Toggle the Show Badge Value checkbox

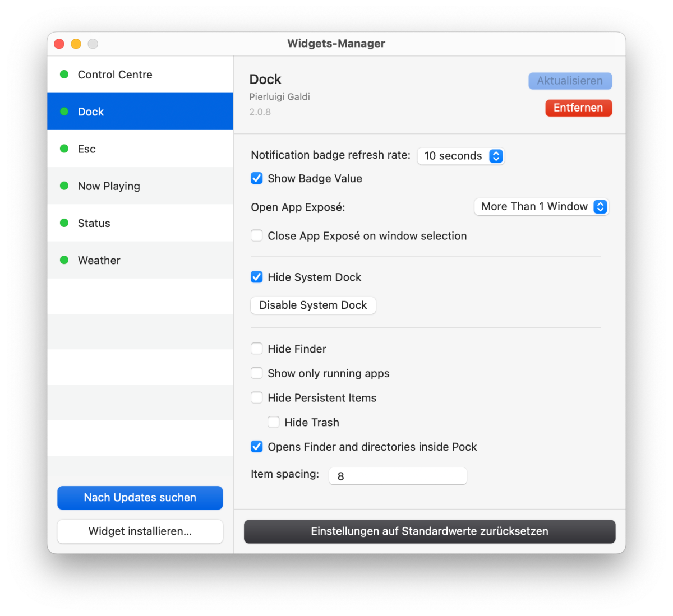point(256,178)
